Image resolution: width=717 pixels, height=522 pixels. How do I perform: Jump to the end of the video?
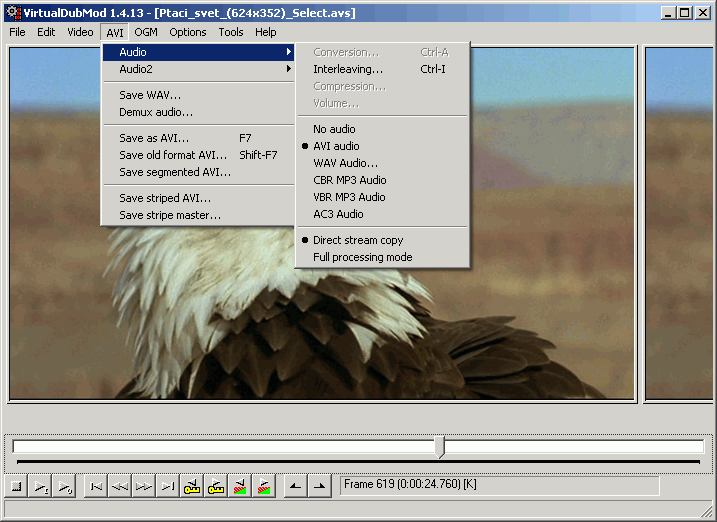(168, 486)
